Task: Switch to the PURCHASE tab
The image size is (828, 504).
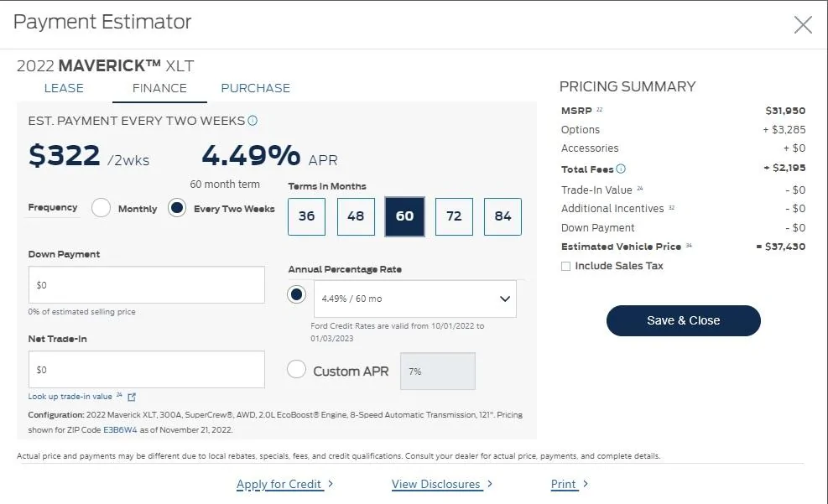Action: (x=256, y=88)
